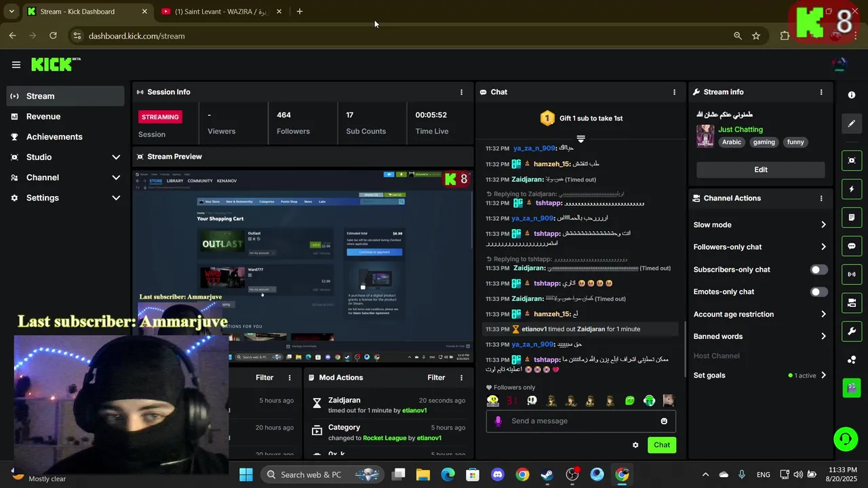Click Gift 1 sub to take 1st banner
The width and height of the screenshot is (868, 488).
581,119
